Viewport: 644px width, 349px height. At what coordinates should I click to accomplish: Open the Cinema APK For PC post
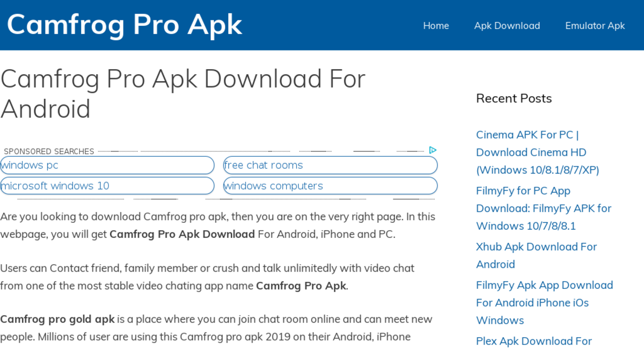[x=538, y=152]
